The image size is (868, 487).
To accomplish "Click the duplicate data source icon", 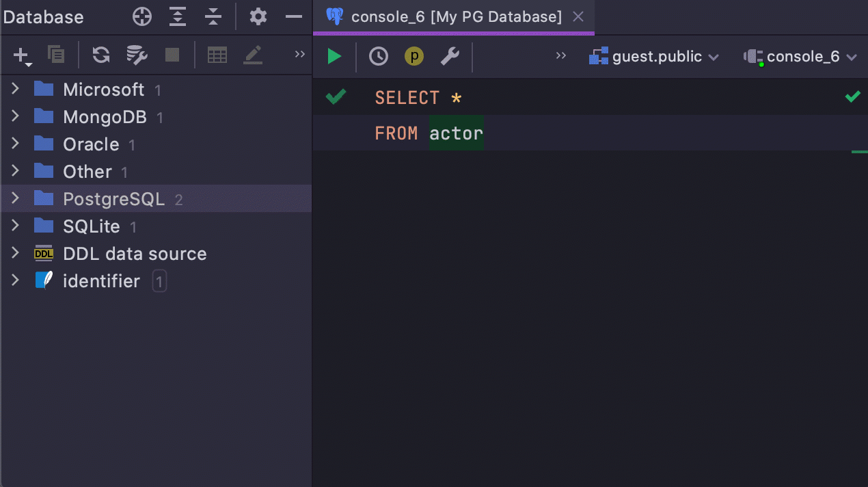I will coord(56,55).
